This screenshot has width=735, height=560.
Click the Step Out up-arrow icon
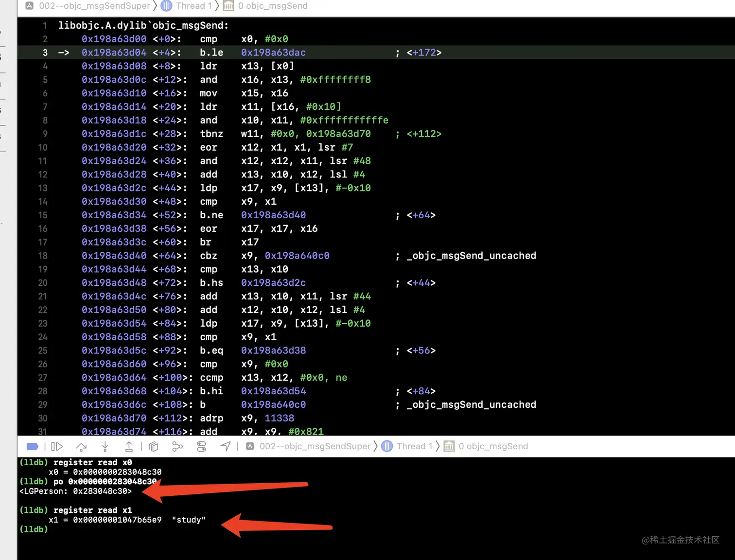(129, 446)
